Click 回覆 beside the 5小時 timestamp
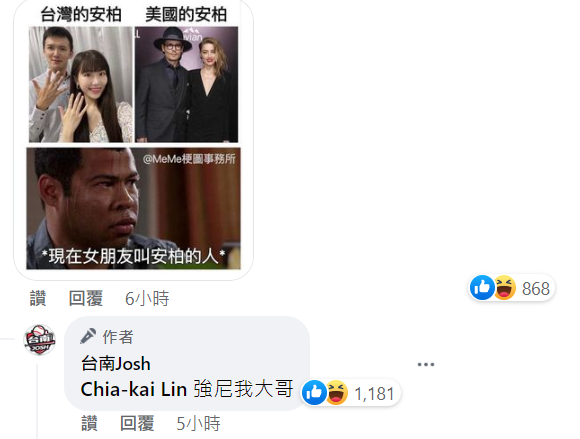This screenshot has width=580, height=439. point(137,423)
